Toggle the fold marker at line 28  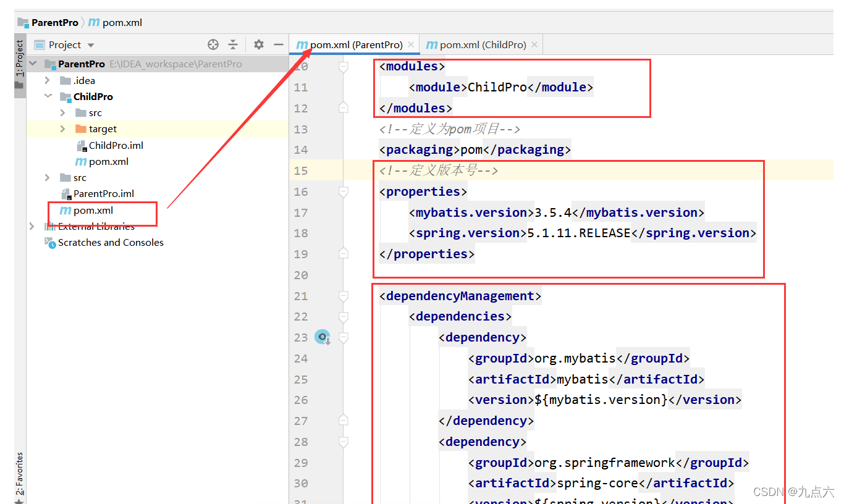(x=344, y=442)
